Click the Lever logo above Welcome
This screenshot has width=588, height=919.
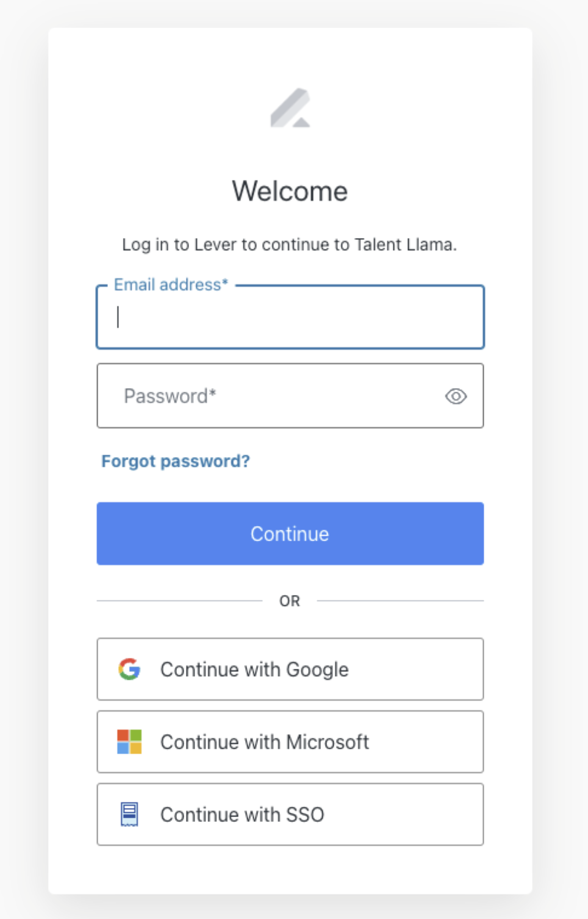coord(290,107)
